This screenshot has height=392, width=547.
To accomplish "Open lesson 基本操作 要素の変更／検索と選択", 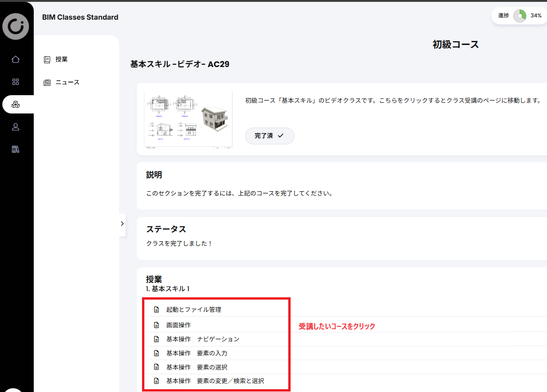I will (215, 381).
